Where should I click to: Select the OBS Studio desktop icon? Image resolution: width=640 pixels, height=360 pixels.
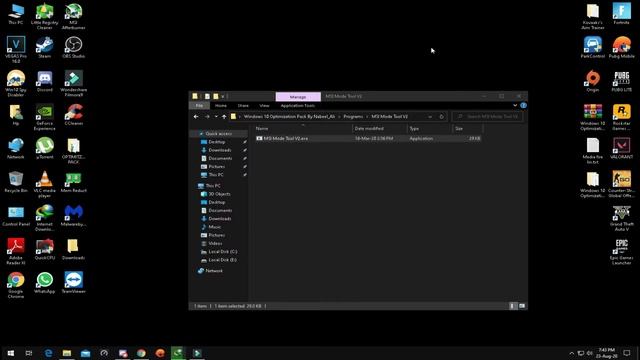(x=73, y=47)
